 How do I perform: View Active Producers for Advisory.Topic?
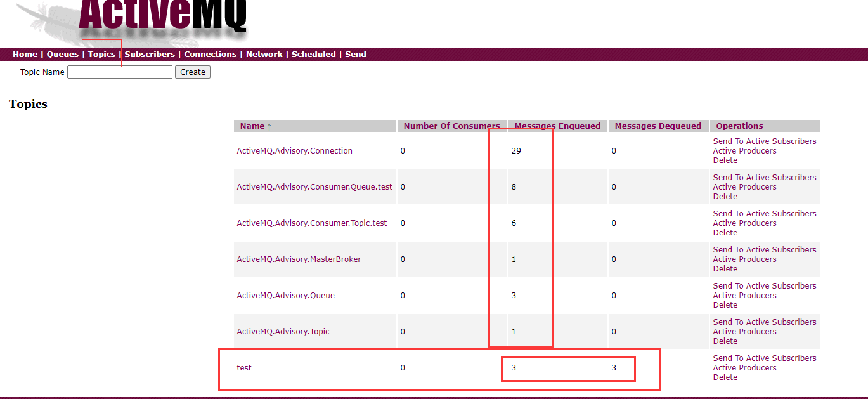(x=744, y=332)
